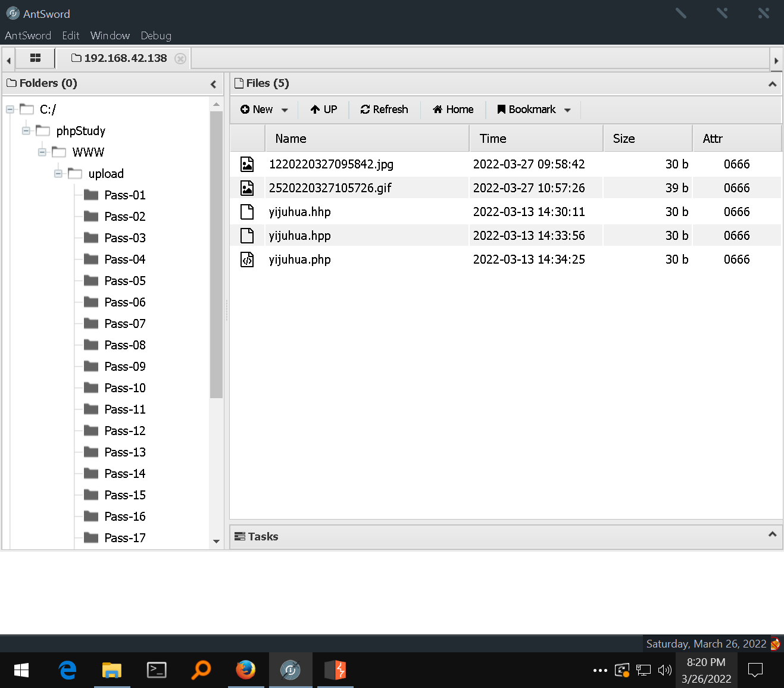Sort files by Size column
Screen dimensions: 784x688
click(648, 139)
